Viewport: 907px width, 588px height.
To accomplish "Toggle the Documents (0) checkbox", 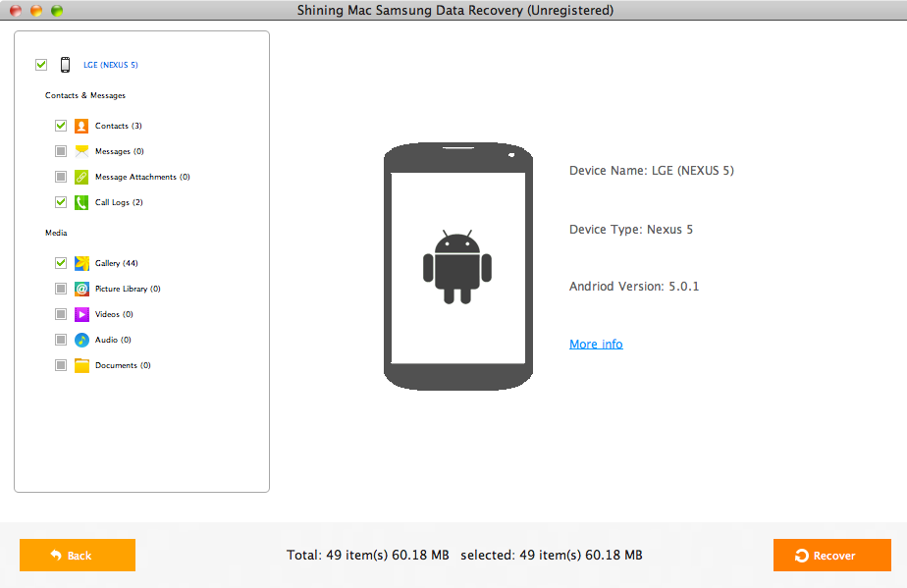I will pos(61,365).
